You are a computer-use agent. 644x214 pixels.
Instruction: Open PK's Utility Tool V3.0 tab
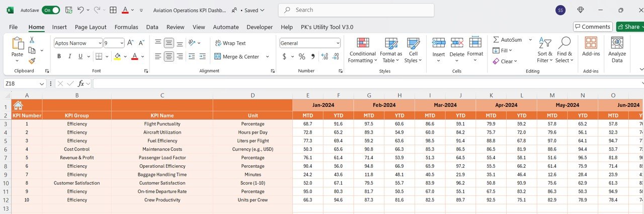click(x=327, y=27)
